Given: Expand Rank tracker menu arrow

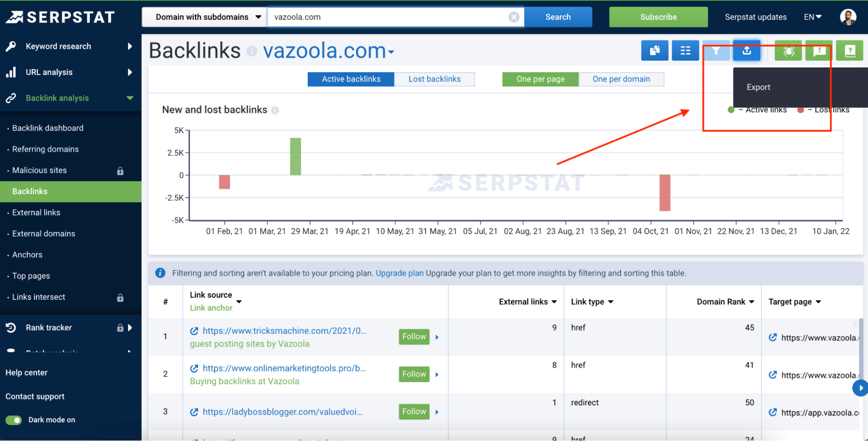Looking at the screenshot, I should pos(130,328).
